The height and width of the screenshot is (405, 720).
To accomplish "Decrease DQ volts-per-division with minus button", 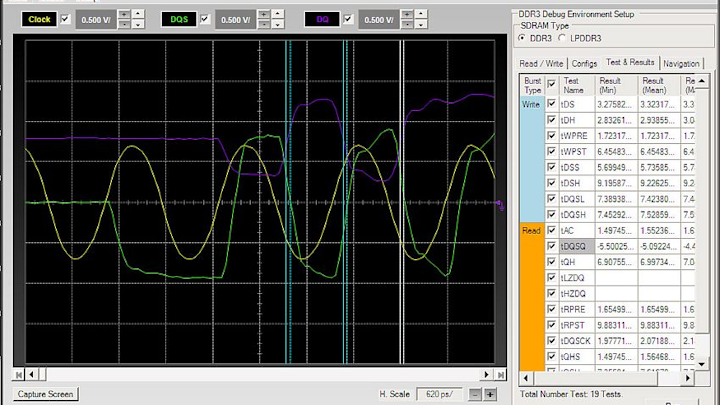I will pyautogui.click(x=407, y=24).
